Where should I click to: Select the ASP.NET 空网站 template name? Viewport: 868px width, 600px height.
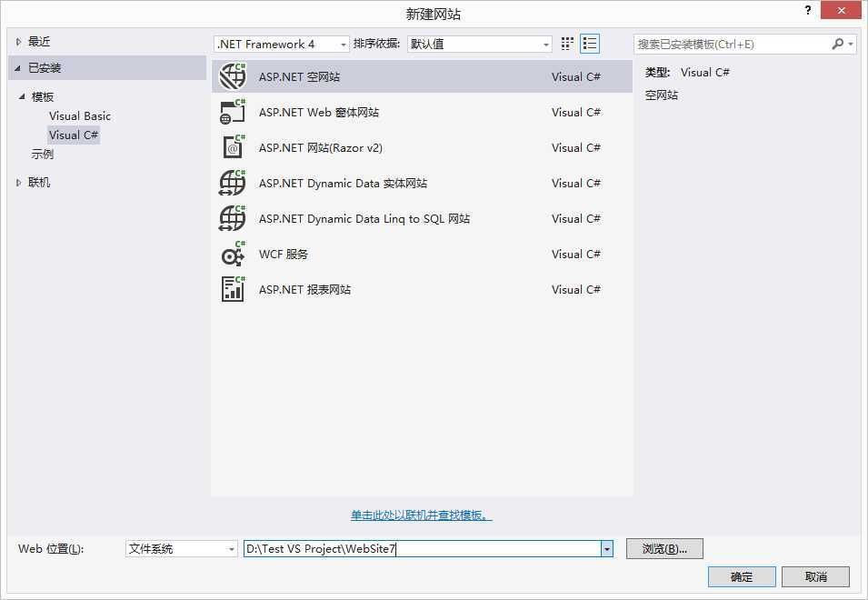point(299,76)
